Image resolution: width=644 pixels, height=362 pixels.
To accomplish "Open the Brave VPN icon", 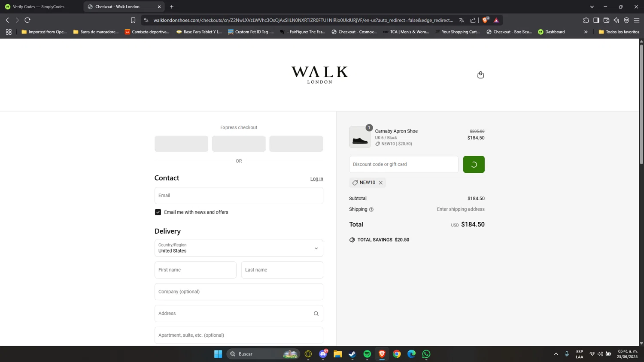I will [626, 20].
